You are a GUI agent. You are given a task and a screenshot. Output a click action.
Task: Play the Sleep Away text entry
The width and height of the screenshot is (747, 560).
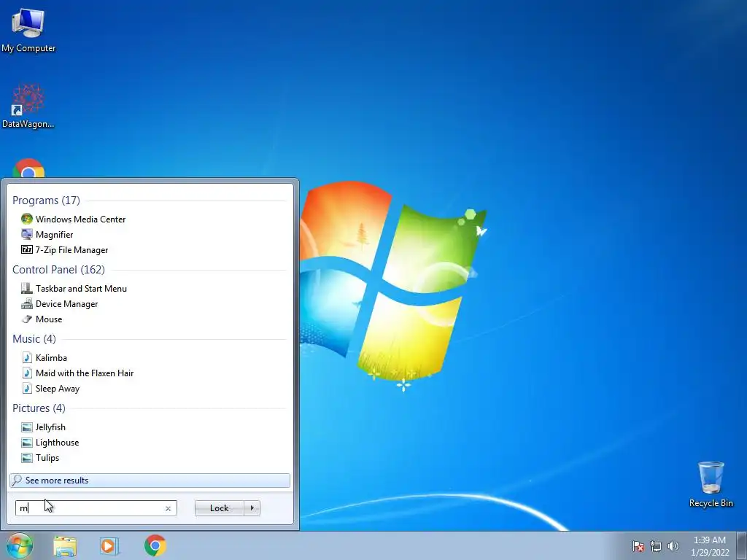click(57, 389)
